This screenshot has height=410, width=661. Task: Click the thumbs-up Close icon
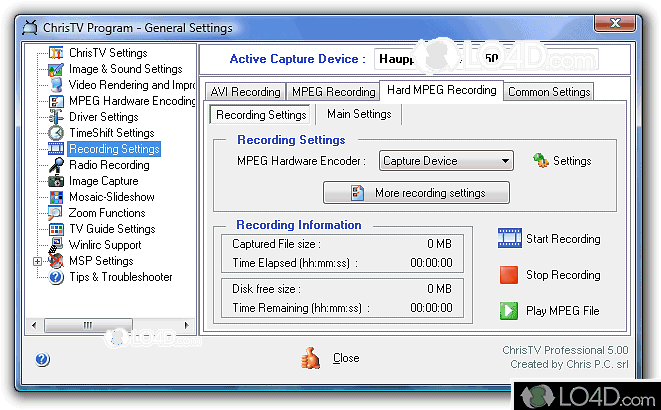click(x=311, y=358)
